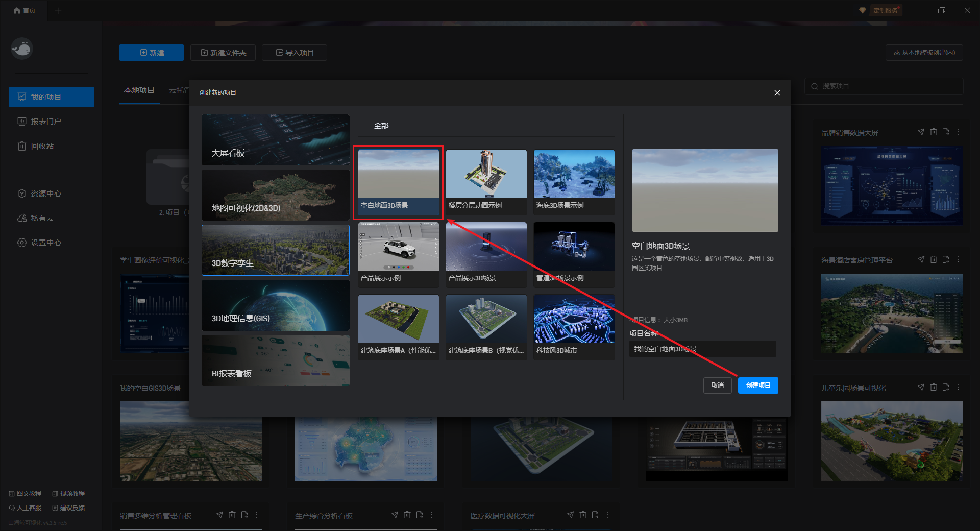Click the trash icon on 销售多维分析管理看板
Screen dimensions: 980x531
(x=232, y=515)
